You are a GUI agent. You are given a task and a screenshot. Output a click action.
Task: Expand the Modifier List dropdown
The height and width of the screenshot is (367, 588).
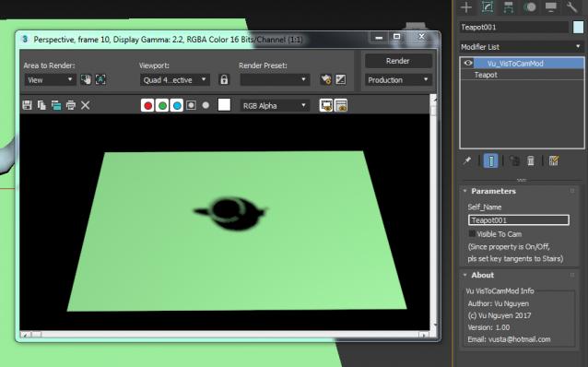coord(522,47)
